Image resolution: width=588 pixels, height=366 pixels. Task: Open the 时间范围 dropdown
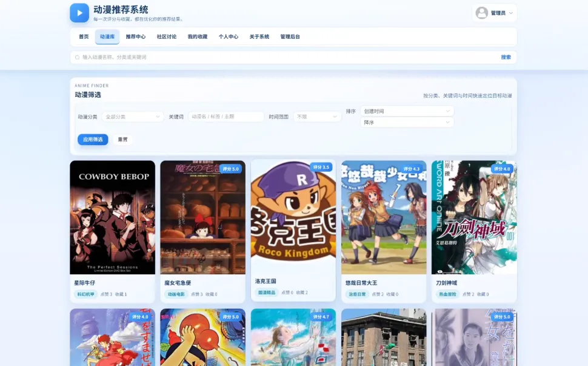317,117
